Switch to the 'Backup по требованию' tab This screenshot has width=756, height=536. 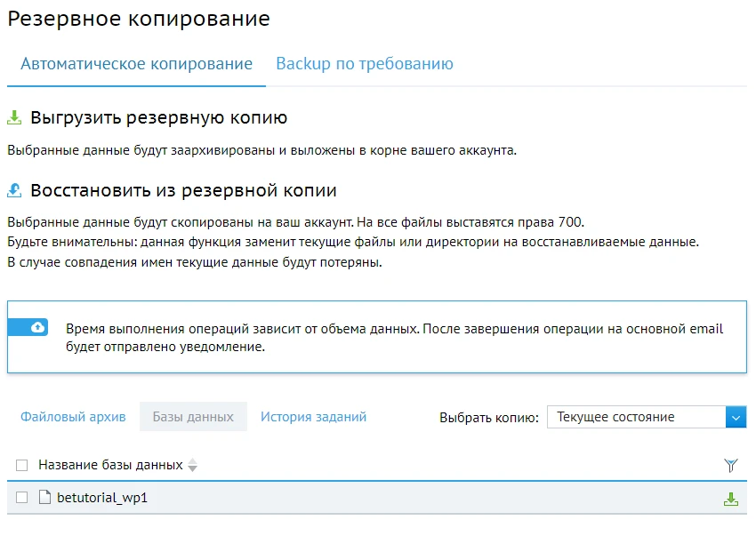(366, 63)
